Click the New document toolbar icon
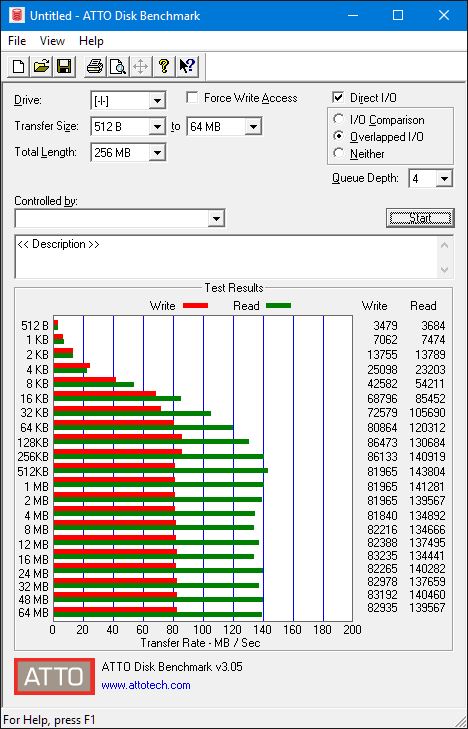 pos(19,66)
